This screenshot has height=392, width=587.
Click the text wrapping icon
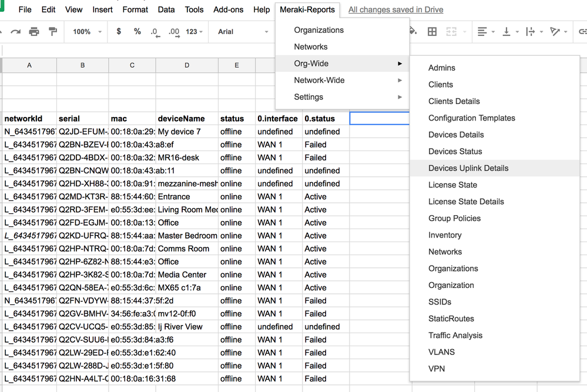(x=530, y=32)
